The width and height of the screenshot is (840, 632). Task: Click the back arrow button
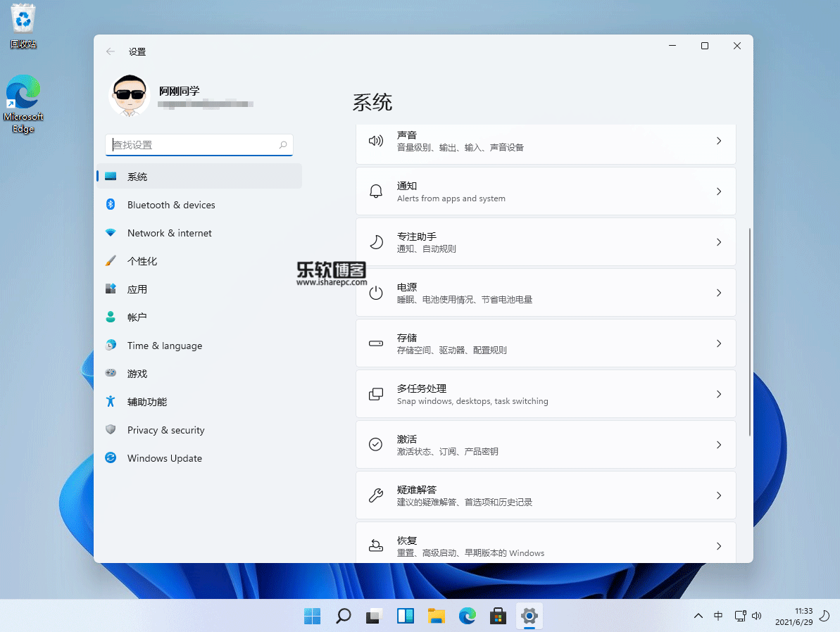[x=111, y=51]
